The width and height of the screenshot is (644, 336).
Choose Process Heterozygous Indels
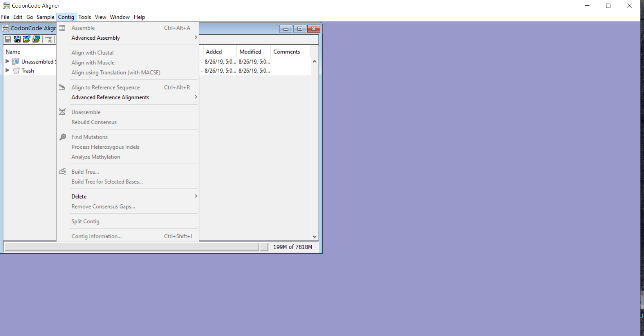pos(128,147)
